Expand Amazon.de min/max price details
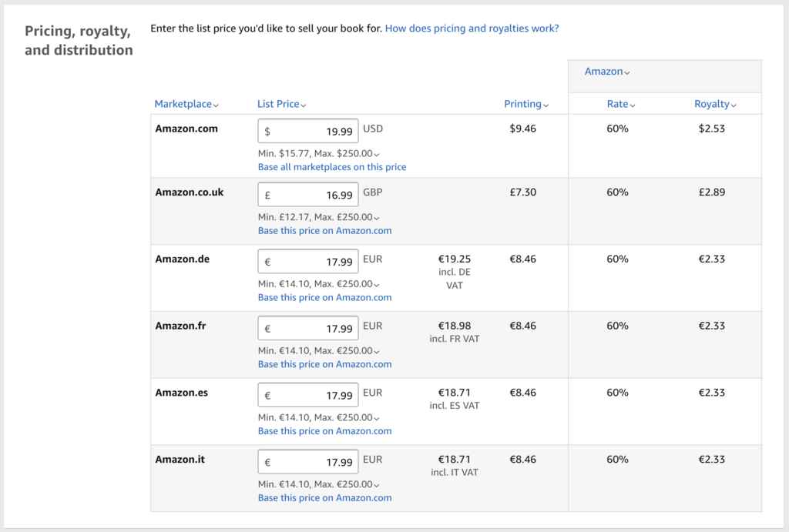 click(318, 284)
